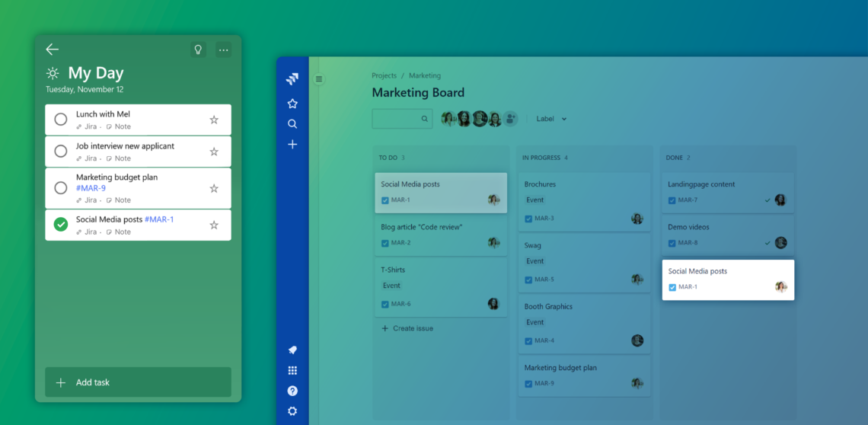Click the Event label on Swag card
The image size is (868, 425).
tap(535, 261)
